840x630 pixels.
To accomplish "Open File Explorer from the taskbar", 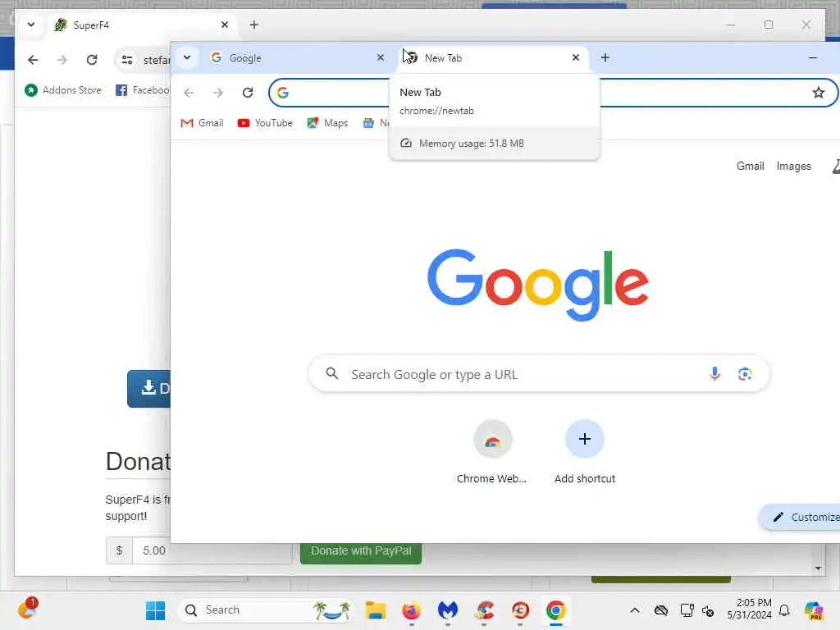I will point(375,610).
